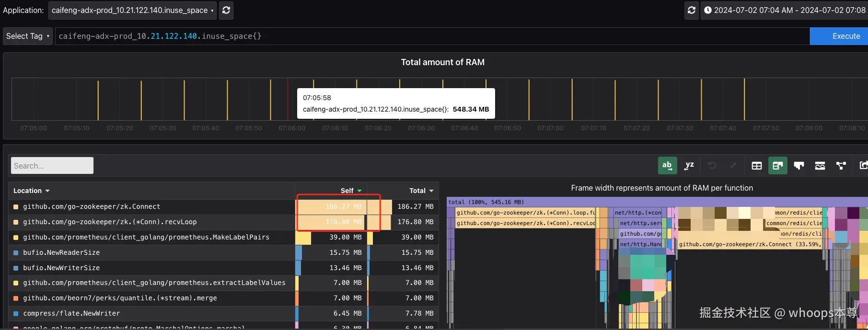Viewport: 868px width, 330px height.
Task: Select zk.(*Conn).recvLoop table row
Action: 223,222
